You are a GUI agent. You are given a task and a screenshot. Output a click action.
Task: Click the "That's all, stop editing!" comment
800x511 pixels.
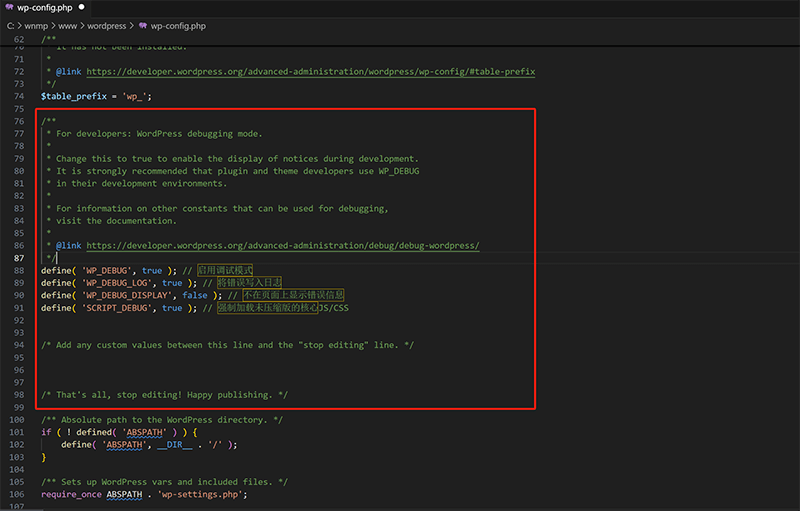click(x=164, y=395)
